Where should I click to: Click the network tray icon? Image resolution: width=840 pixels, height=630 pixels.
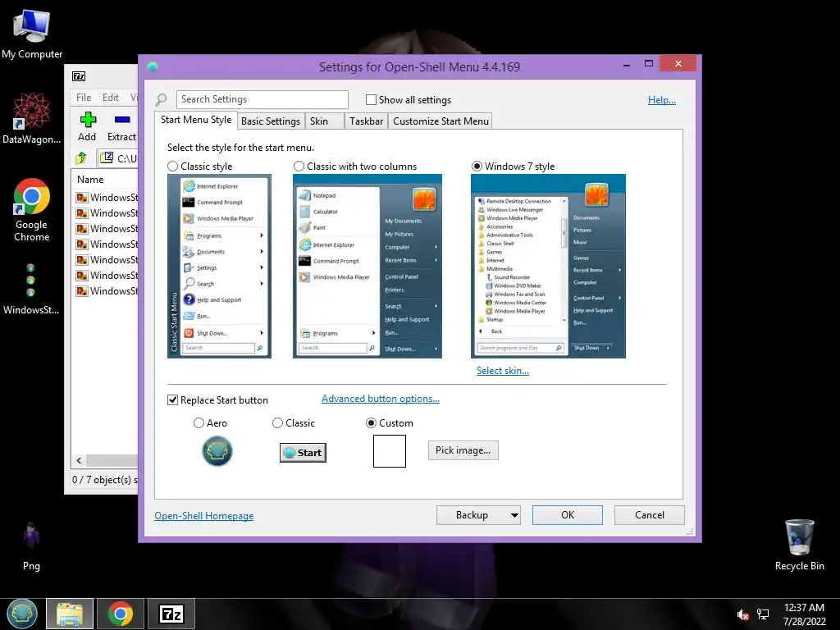coord(763,614)
